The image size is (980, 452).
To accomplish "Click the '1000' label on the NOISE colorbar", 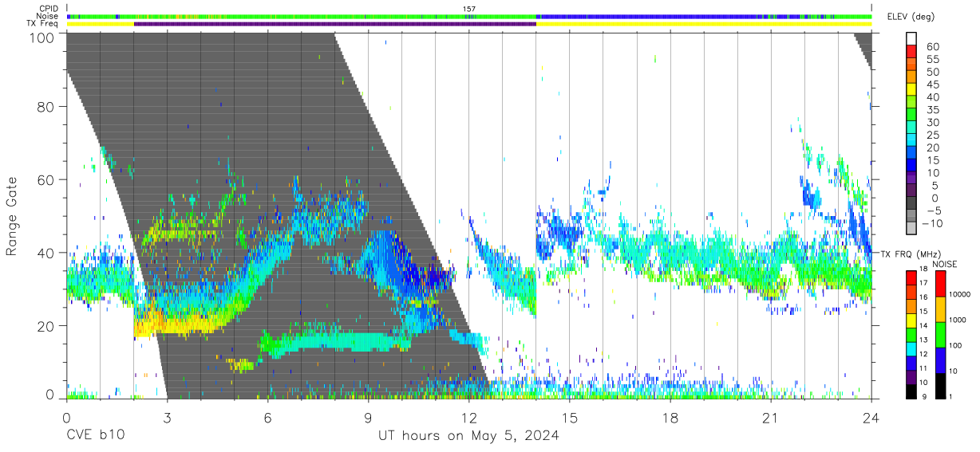I will [x=958, y=320].
